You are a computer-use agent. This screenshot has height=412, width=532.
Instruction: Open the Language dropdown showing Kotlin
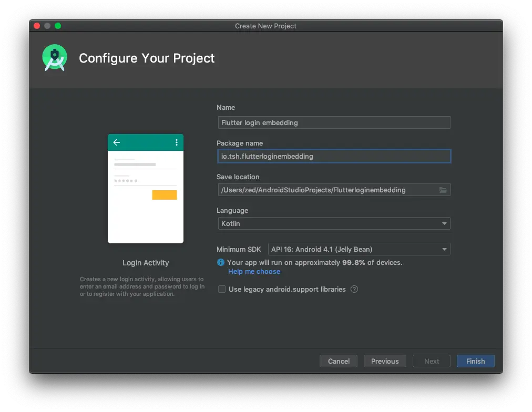click(x=334, y=223)
